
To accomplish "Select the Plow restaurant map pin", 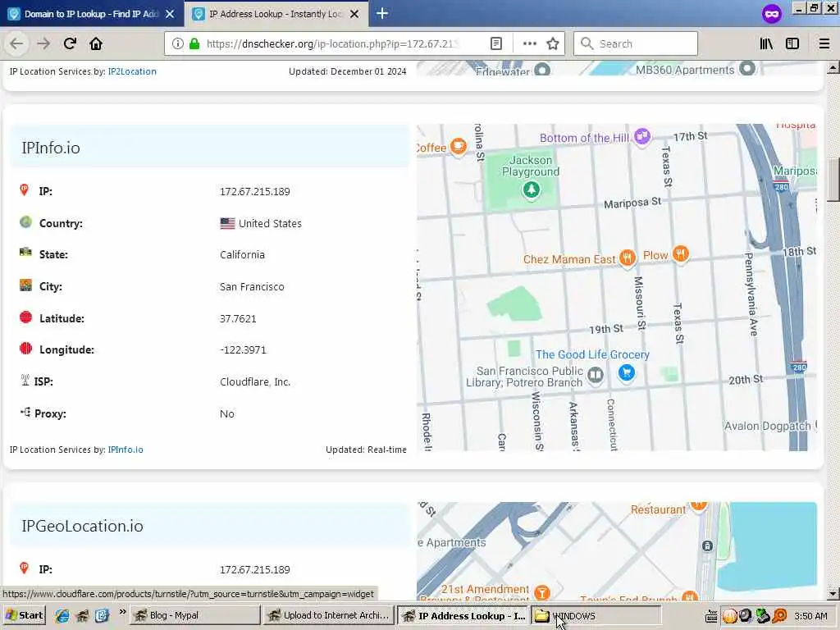I will (680, 253).
